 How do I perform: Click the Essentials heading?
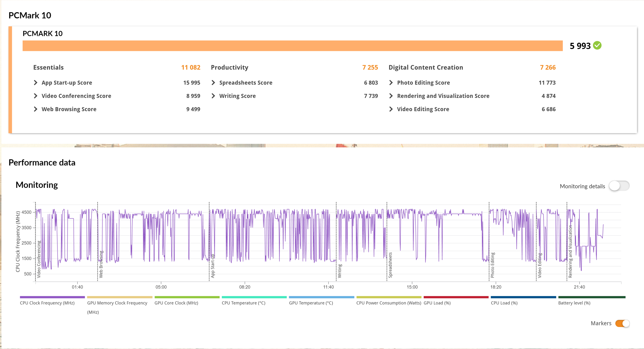coord(49,68)
